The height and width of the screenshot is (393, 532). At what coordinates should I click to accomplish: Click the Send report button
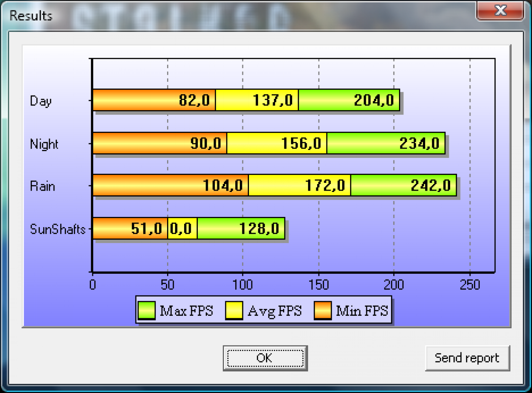coord(467,358)
